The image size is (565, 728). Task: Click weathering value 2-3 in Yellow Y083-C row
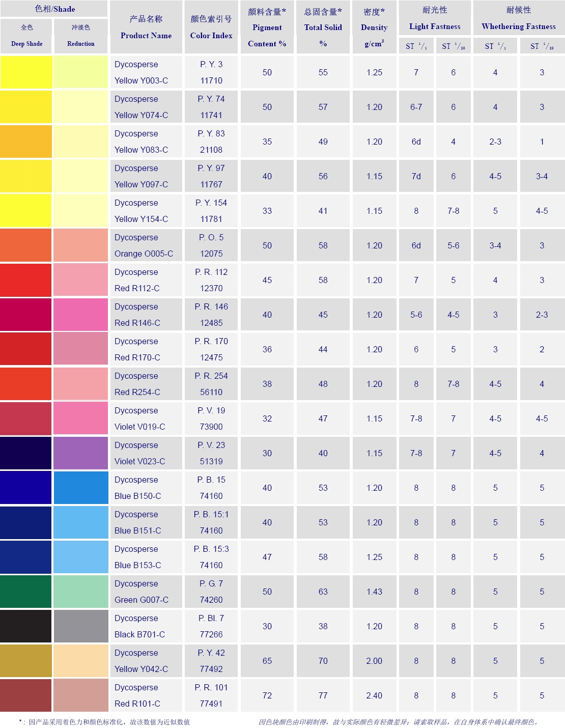[495, 142]
